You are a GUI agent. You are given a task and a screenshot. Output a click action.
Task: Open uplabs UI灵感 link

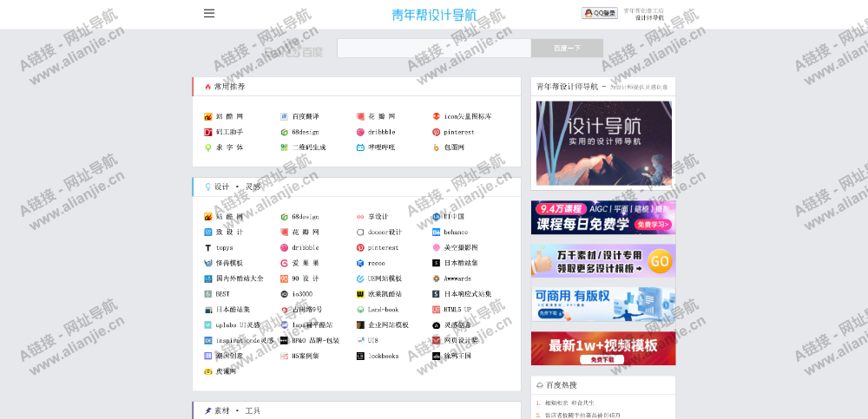[x=238, y=325]
